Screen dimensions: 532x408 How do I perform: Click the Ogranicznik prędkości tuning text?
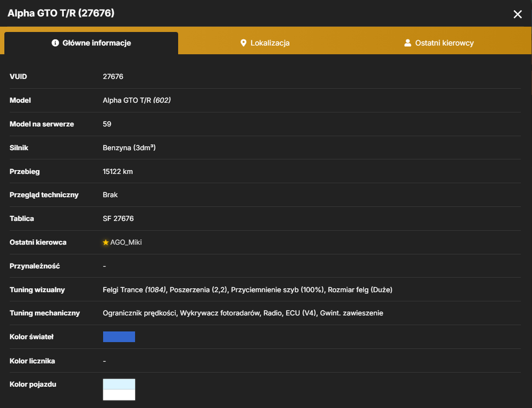140,313
